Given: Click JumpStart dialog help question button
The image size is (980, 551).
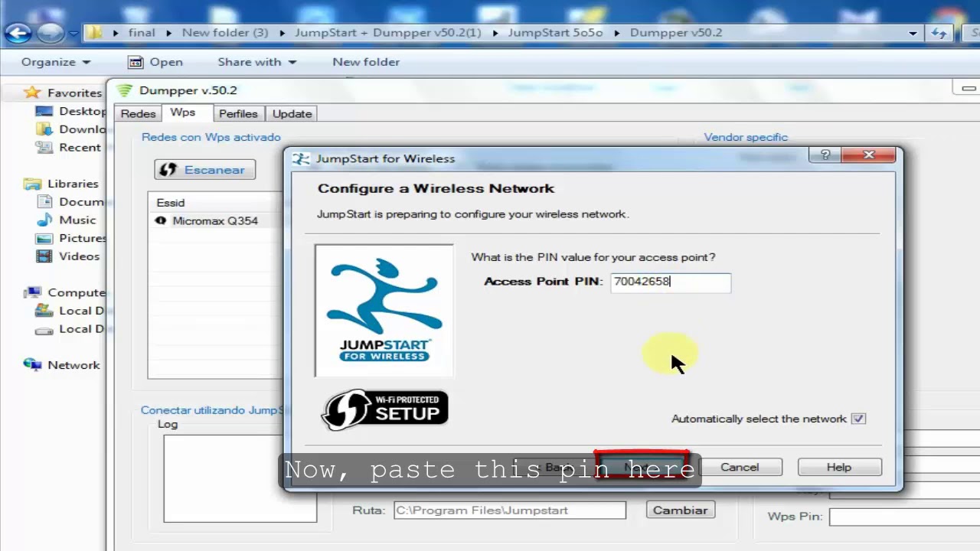Looking at the screenshot, I should (x=825, y=155).
